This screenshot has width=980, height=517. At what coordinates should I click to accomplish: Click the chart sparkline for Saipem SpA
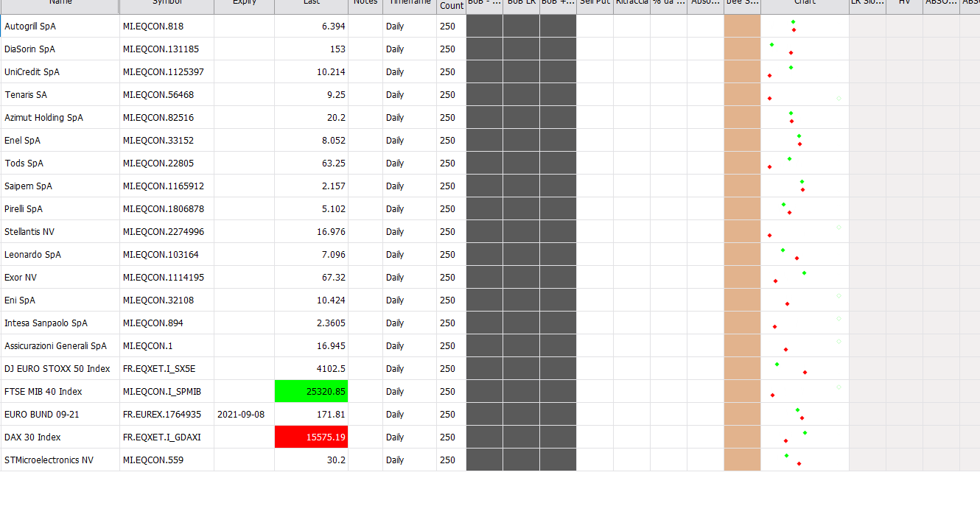[805, 186]
